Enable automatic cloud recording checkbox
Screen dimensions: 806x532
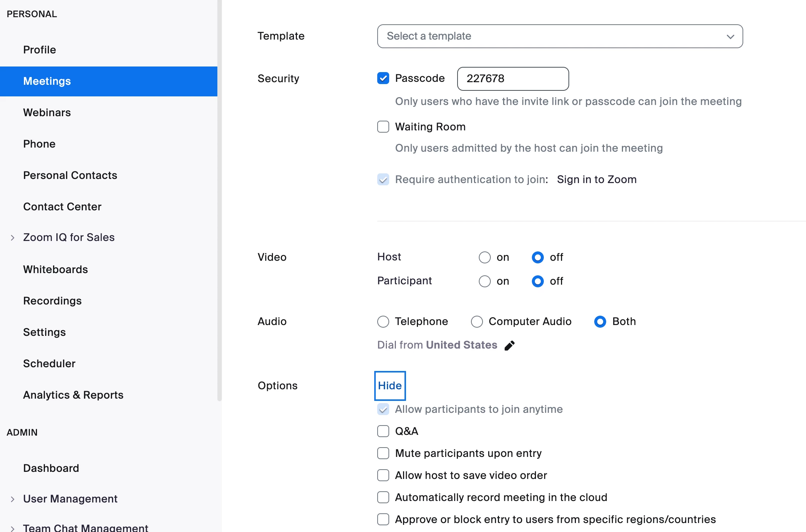click(x=383, y=497)
